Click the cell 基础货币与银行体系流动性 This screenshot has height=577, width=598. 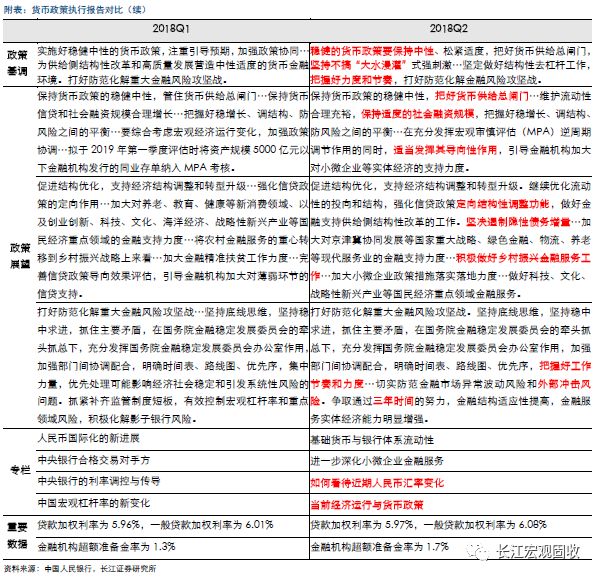372,440
